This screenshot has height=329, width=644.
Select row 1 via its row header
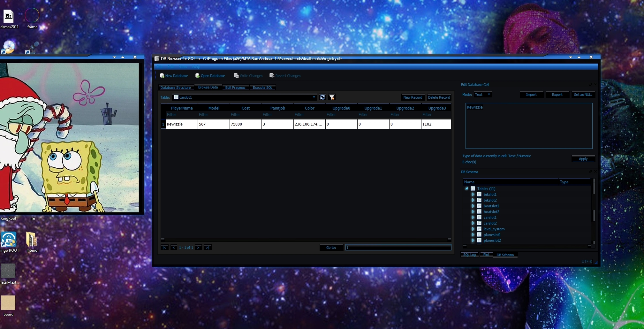pyautogui.click(x=163, y=124)
